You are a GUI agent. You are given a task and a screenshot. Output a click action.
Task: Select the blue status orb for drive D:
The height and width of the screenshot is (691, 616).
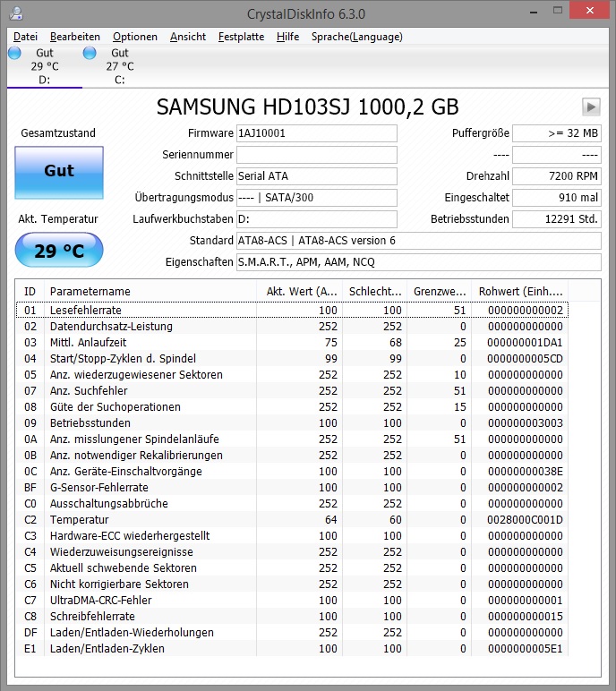pos(14,53)
